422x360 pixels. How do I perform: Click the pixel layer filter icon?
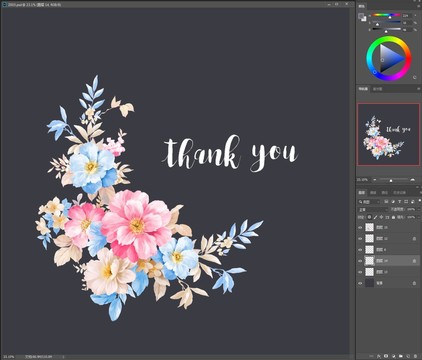point(386,202)
